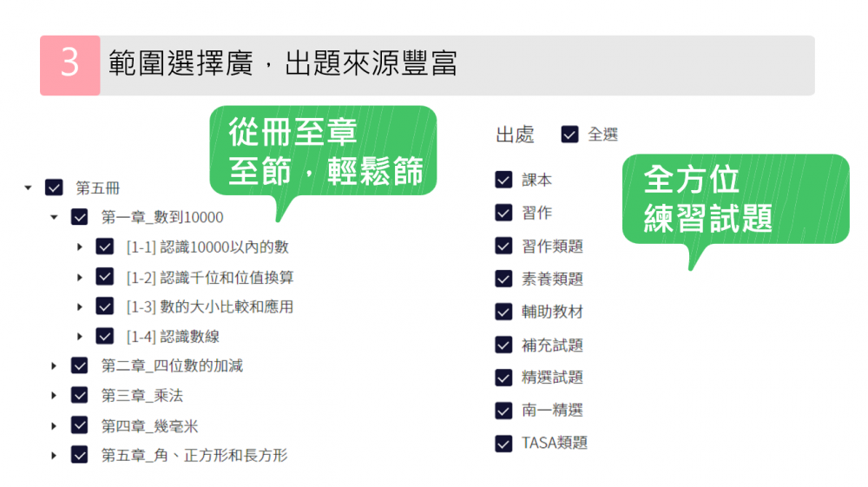868x487 pixels.
Task: Disable the 素養類題 source option
Action: pos(503,279)
